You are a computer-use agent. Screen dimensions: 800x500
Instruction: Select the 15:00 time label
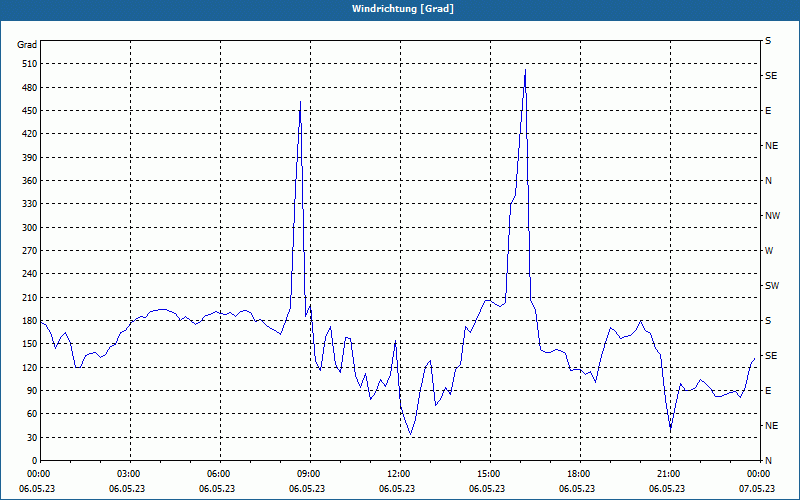point(490,473)
